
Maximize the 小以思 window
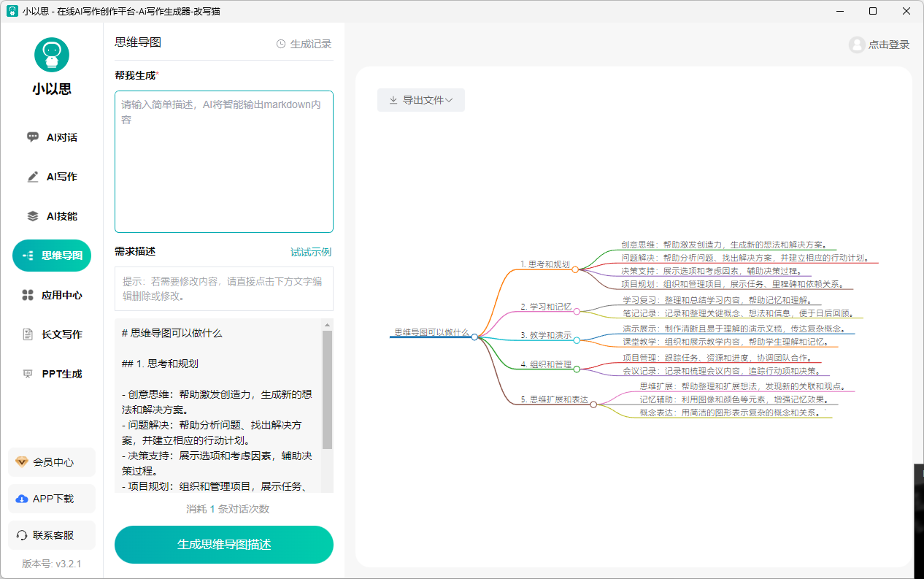(873, 11)
